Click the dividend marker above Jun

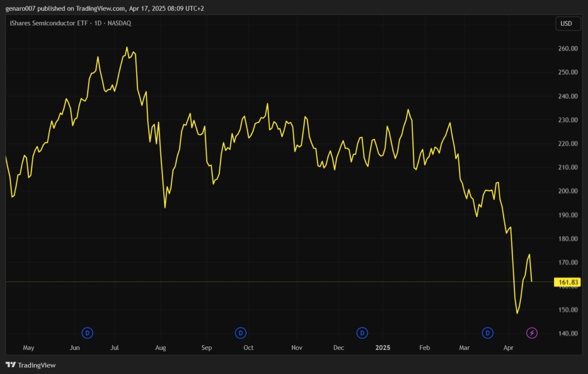87,333
